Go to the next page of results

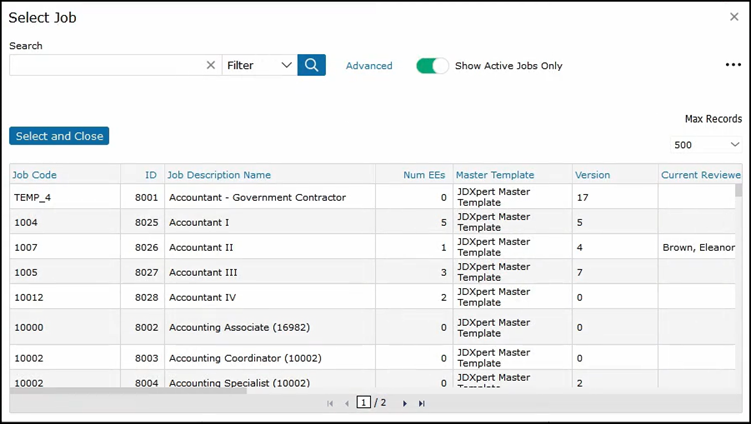[405, 403]
